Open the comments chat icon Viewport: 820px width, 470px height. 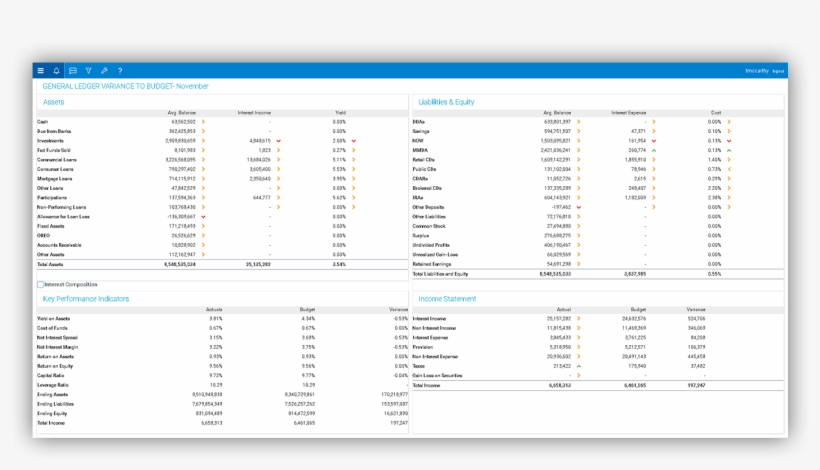click(x=73, y=71)
